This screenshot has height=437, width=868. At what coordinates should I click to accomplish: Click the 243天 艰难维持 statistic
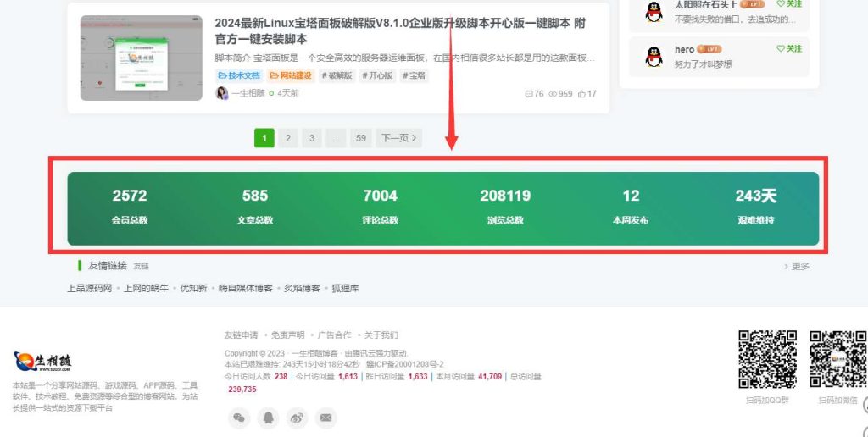[x=755, y=207]
